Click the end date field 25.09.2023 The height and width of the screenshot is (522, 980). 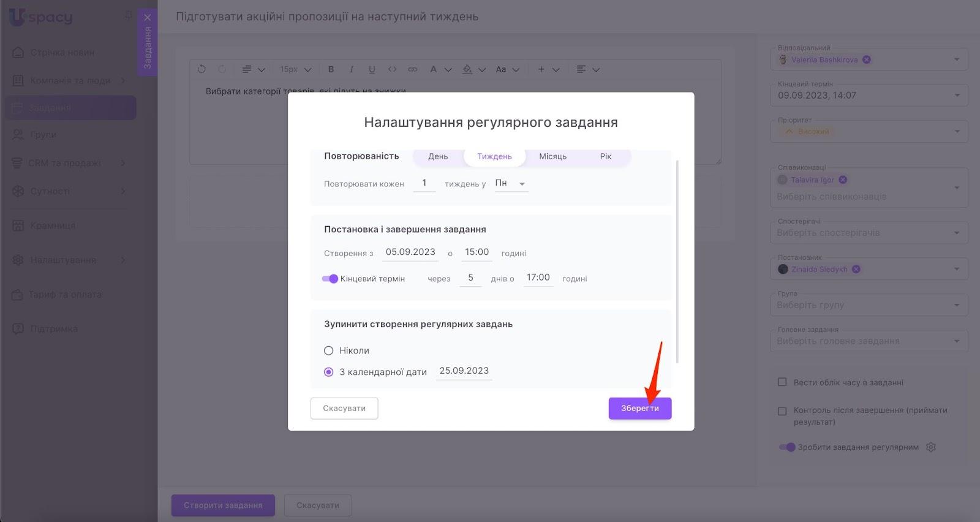click(x=464, y=371)
